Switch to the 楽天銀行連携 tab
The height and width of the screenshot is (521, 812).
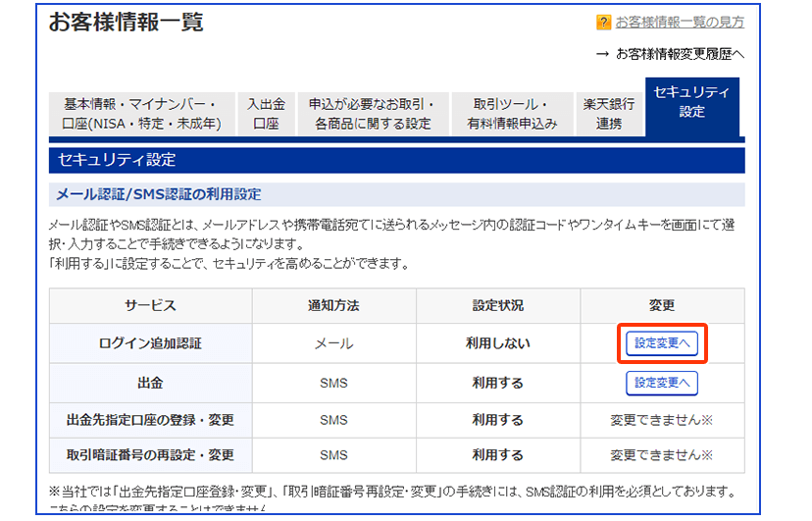[x=608, y=113]
